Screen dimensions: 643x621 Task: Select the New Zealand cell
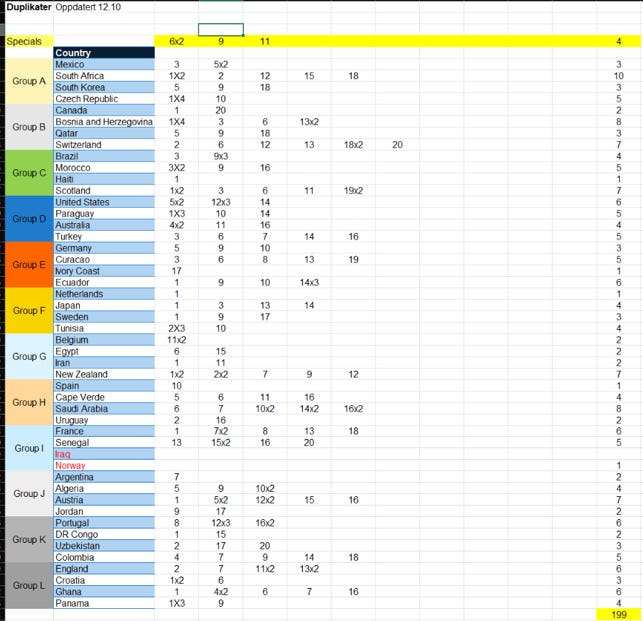(104, 374)
